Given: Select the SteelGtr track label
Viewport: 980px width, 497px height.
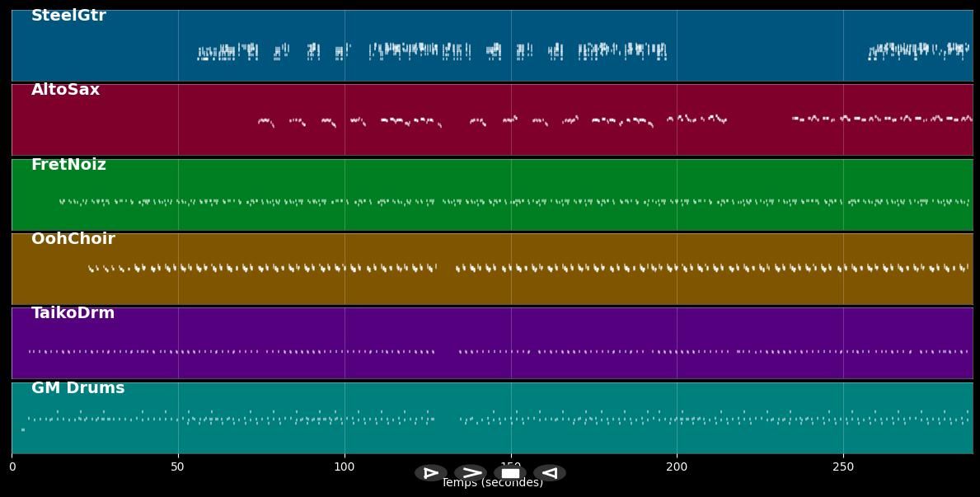Looking at the screenshot, I should pos(68,16).
